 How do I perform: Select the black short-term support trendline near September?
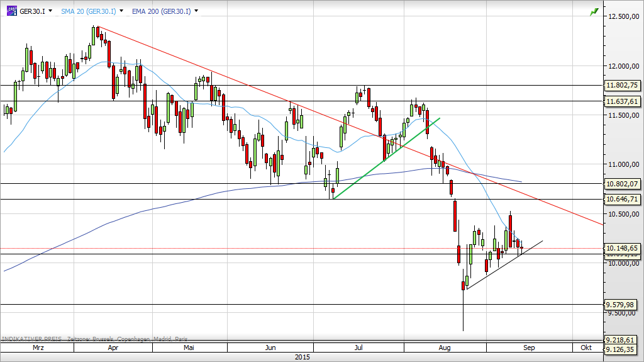point(505,264)
